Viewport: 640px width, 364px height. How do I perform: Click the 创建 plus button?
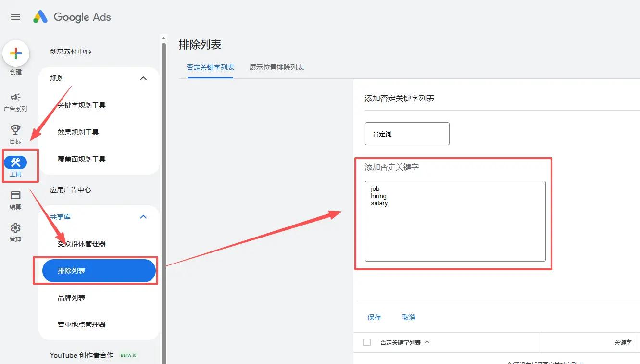click(16, 53)
